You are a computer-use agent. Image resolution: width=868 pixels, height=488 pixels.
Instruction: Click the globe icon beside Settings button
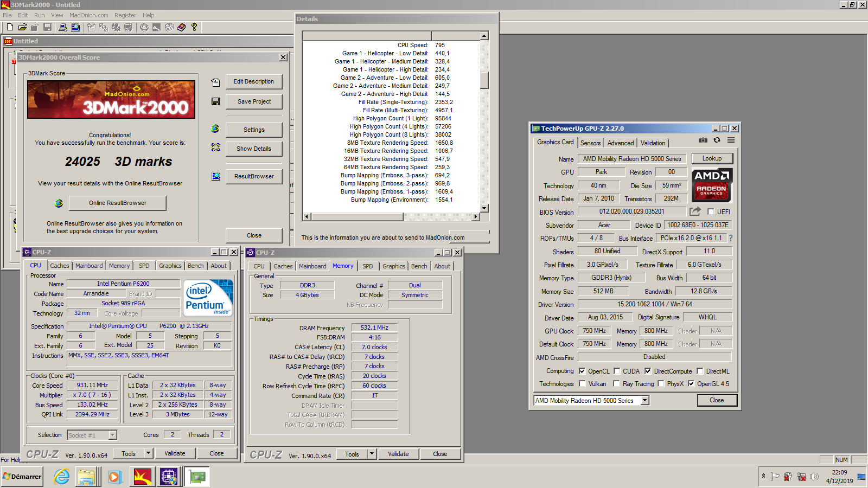(x=215, y=129)
